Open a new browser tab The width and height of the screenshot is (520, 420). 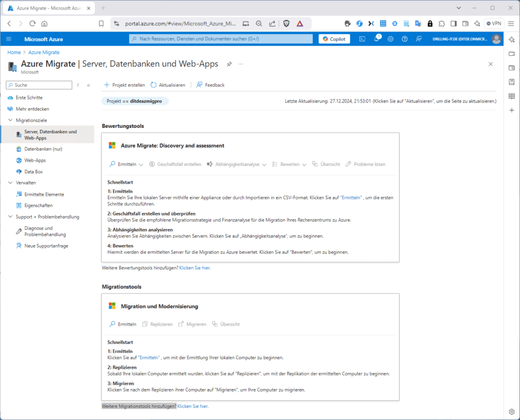click(103, 8)
